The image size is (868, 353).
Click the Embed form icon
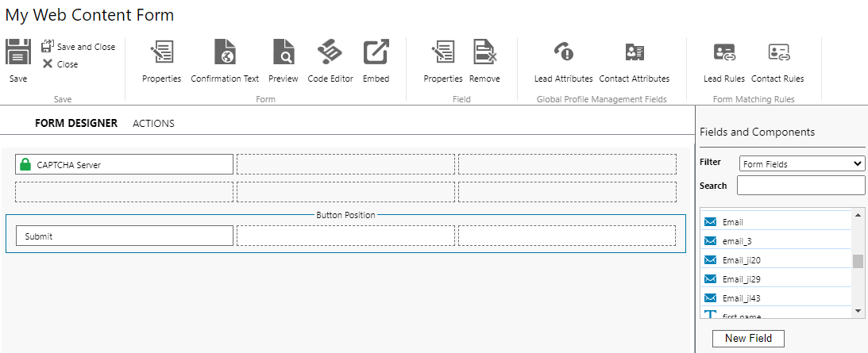376,52
